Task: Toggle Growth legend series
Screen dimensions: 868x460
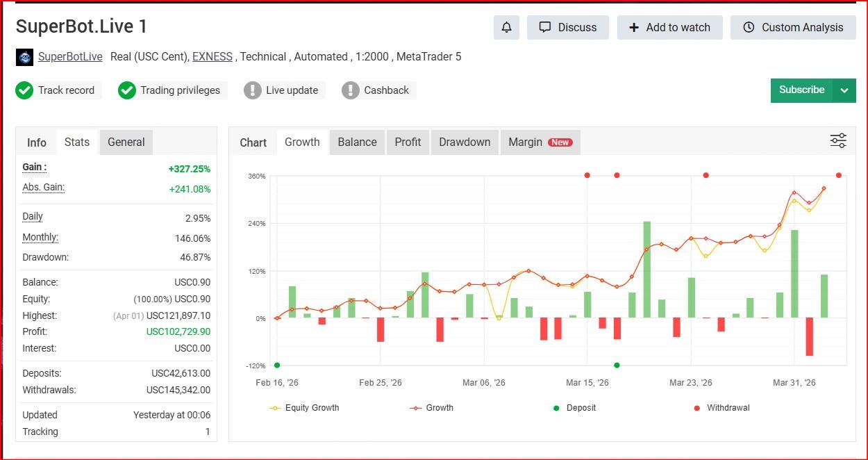Action: tap(431, 408)
